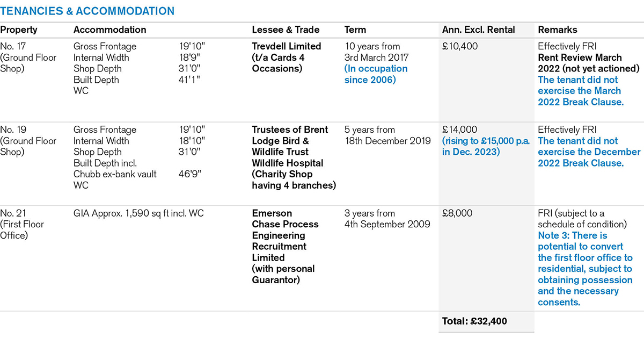Click the Remarks column header
The width and height of the screenshot is (644, 352).
pyautogui.click(x=558, y=30)
